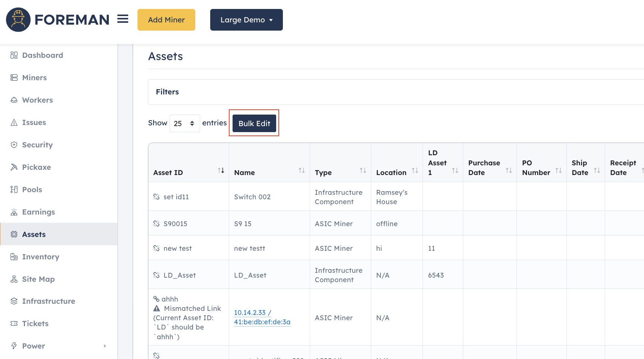Image resolution: width=644 pixels, height=359 pixels.
Task: Click the 11 LD Asset value
Action: [432, 248]
